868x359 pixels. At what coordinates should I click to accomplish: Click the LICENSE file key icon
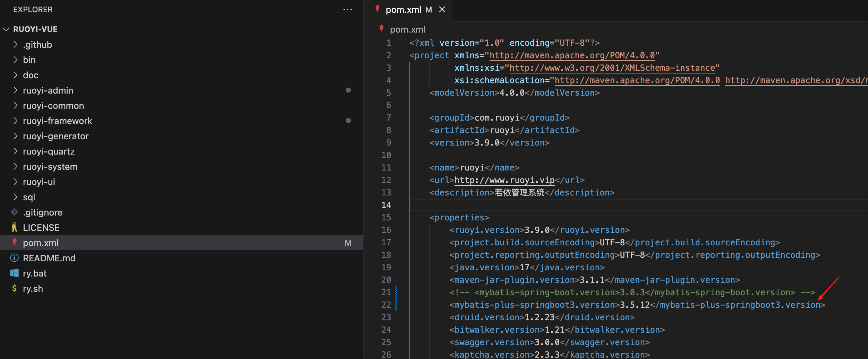pyautogui.click(x=14, y=227)
